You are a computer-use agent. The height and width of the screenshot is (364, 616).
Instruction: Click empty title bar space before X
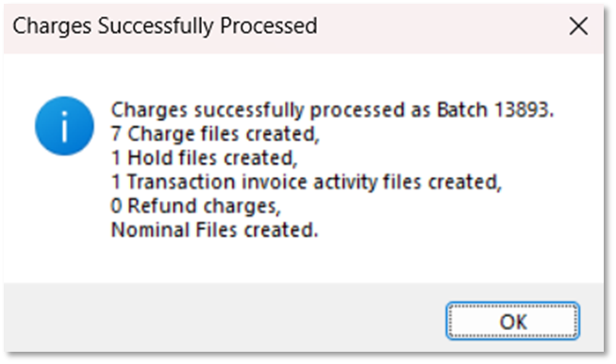pos(440,27)
